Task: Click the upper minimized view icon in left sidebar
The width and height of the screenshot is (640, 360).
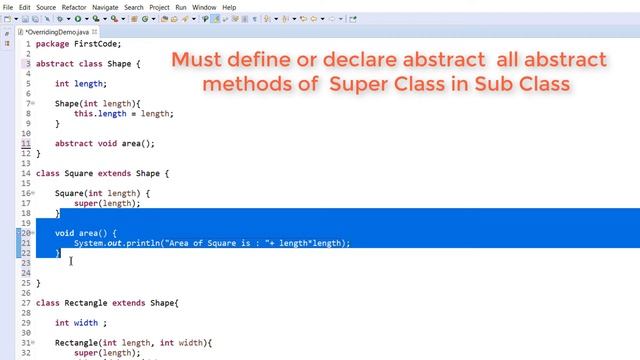Action: click(x=7, y=34)
